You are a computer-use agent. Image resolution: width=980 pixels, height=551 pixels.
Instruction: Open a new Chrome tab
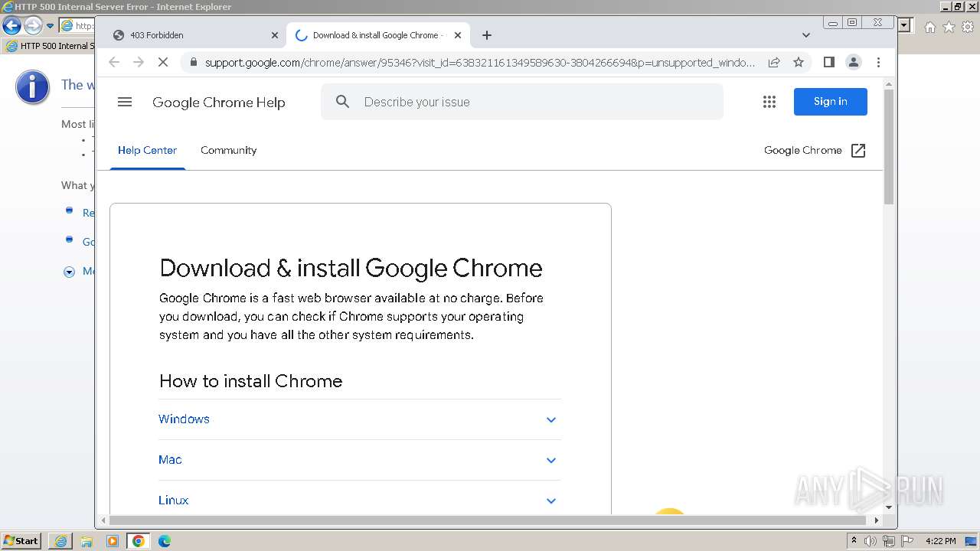pos(487,35)
